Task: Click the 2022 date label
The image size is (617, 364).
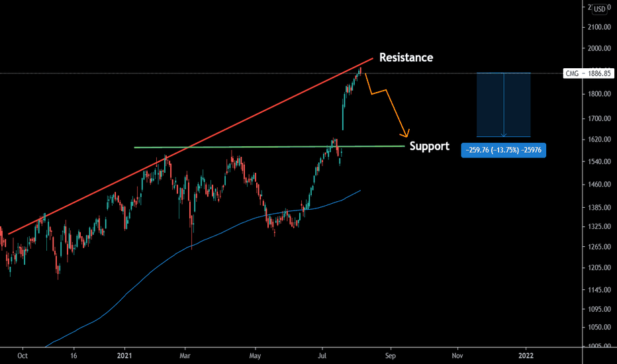Action: (526, 356)
